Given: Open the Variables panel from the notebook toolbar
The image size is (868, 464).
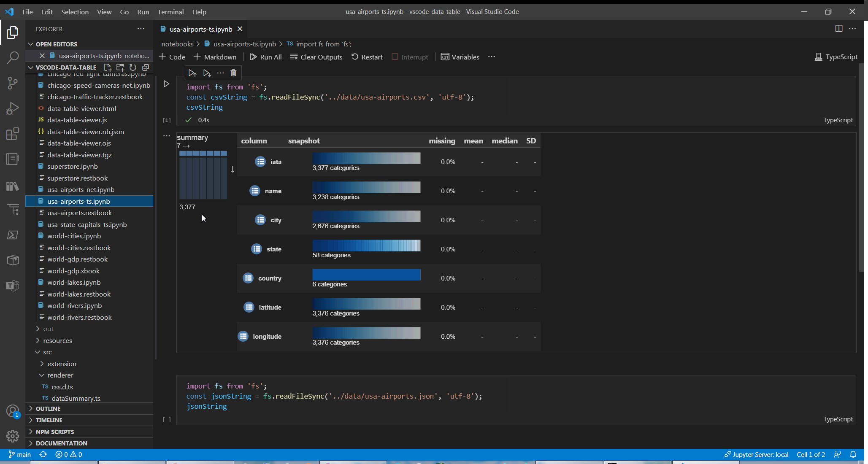Looking at the screenshot, I should point(460,57).
